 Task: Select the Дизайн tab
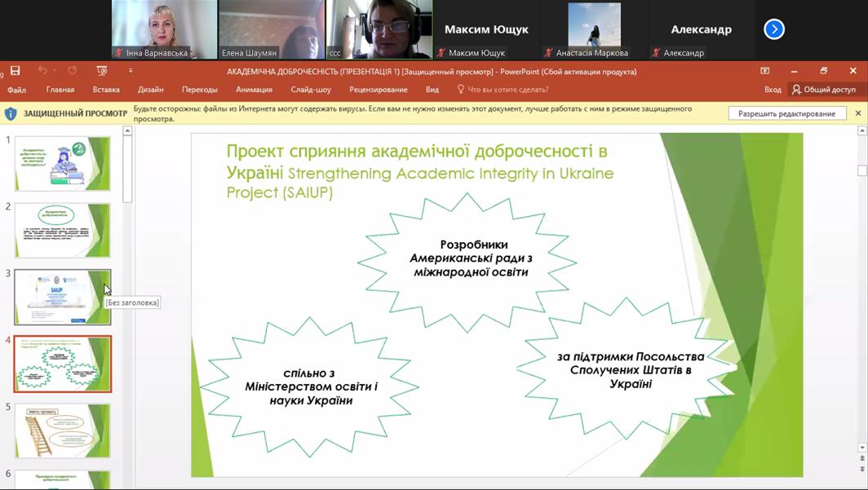pos(151,90)
